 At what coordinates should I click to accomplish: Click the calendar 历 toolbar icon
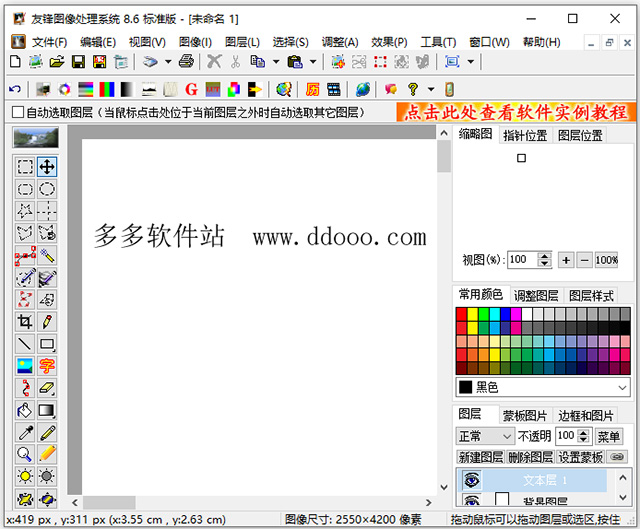tap(313, 89)
